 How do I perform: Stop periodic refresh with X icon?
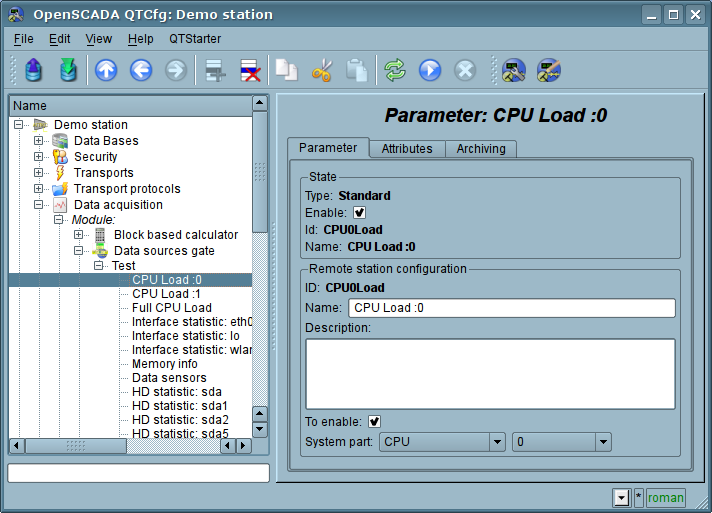point(465,70)
